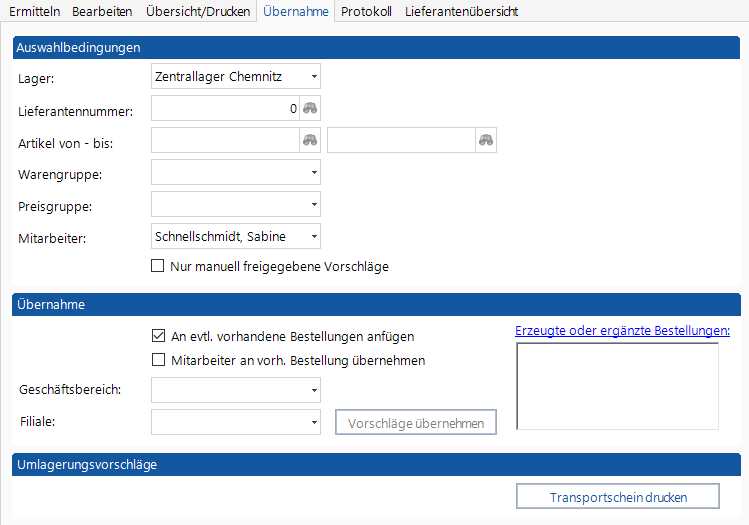Open the Preisgruppe dropdown list
Image resolution: width=749 pixels, height=525 pixels.
click(x=313, y=205)
